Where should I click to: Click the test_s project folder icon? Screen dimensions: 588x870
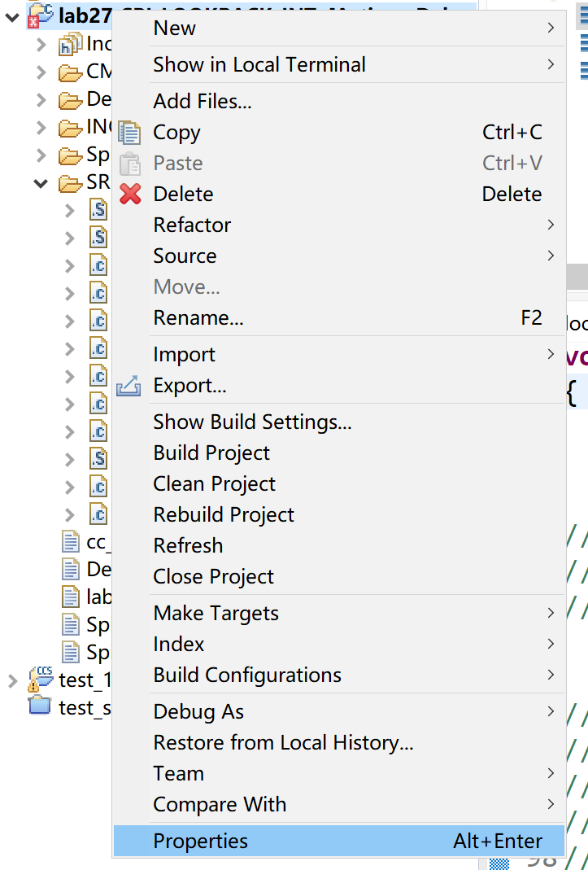[40, 706]
